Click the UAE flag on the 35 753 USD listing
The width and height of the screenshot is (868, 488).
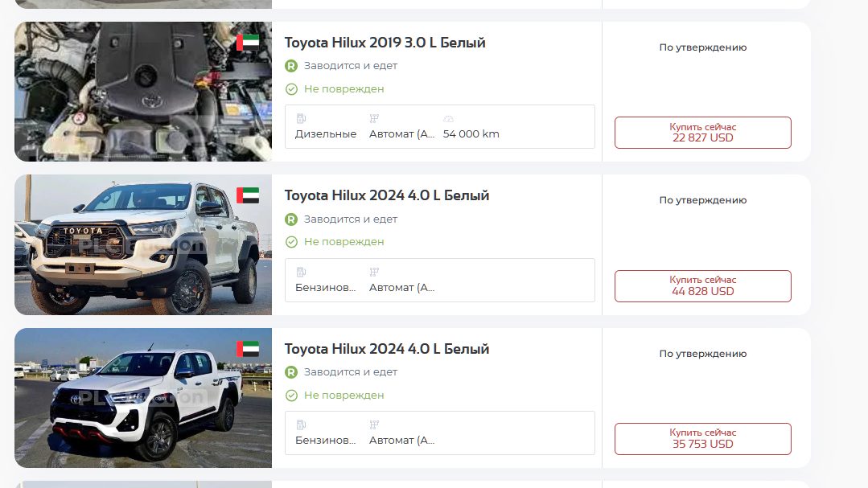(248, 349)
